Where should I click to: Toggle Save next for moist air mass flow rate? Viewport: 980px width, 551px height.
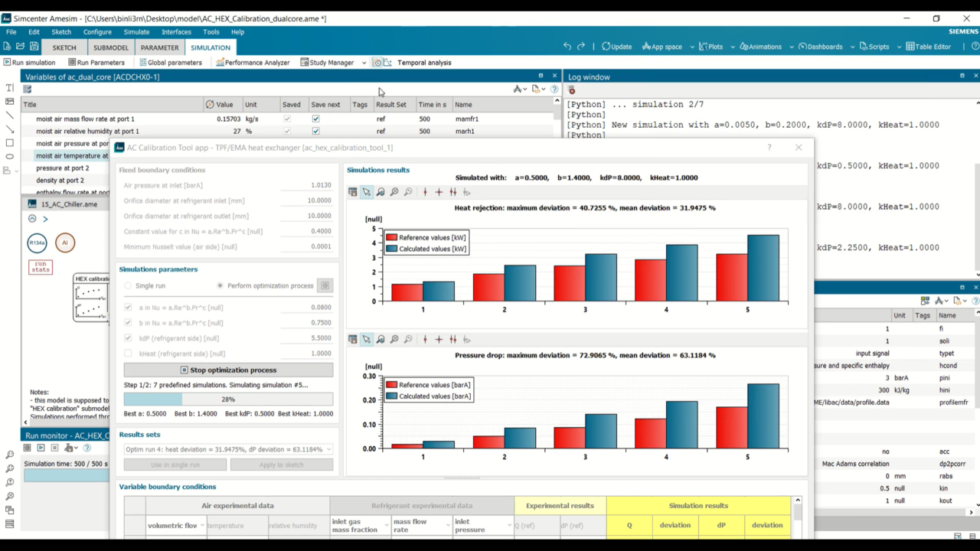pos(315,119)
